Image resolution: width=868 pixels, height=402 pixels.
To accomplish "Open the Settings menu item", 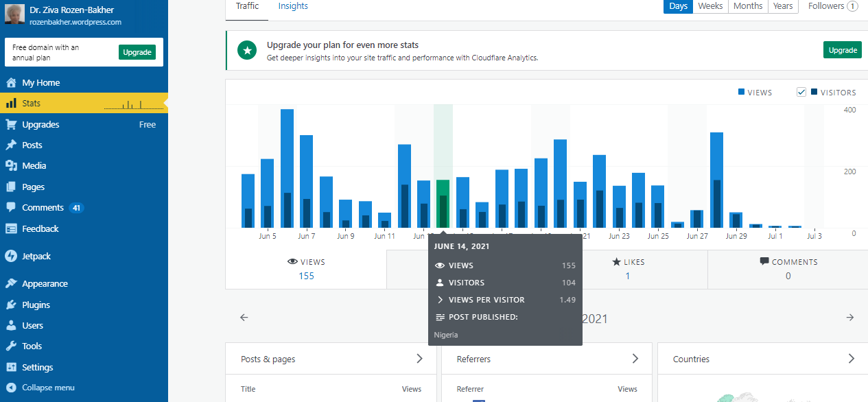I will (84, 367).
